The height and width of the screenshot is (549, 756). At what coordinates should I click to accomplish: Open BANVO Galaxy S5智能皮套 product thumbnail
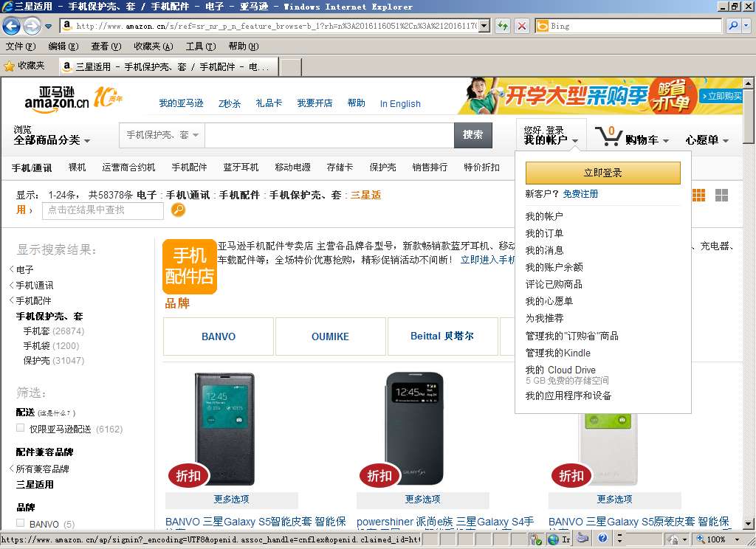tap(224, 429)
